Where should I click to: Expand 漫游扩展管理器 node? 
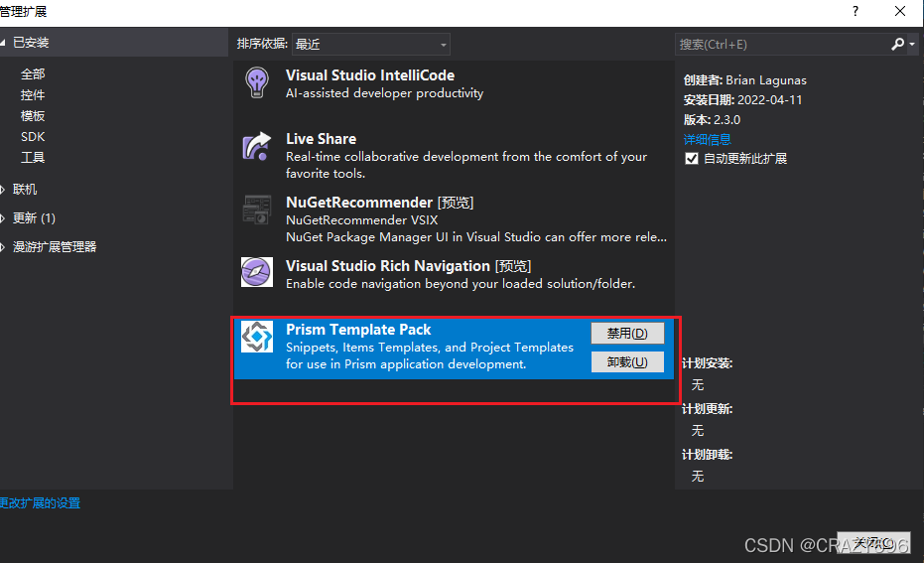point(2,247)
